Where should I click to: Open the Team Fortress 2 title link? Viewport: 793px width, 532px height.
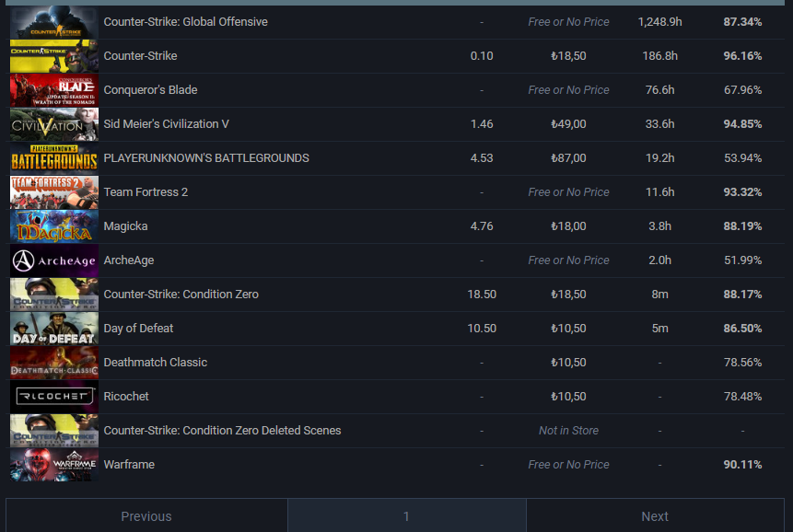(146, 192)
